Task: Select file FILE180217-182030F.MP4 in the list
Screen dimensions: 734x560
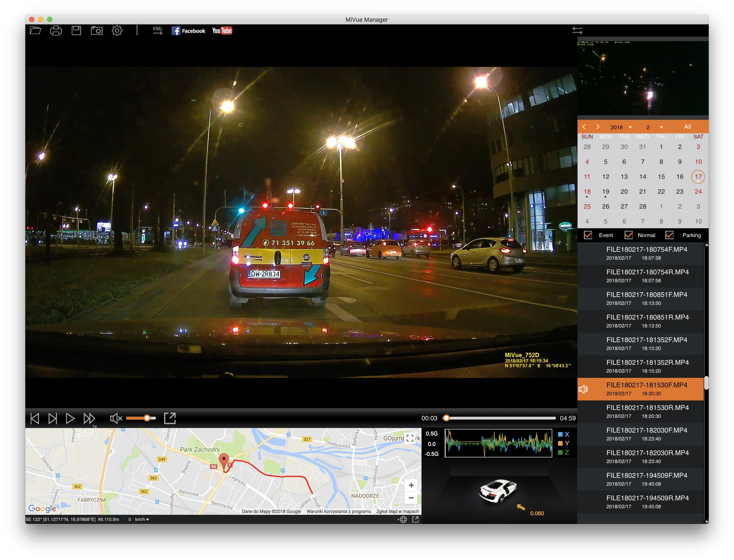Action: coord(641,434)
